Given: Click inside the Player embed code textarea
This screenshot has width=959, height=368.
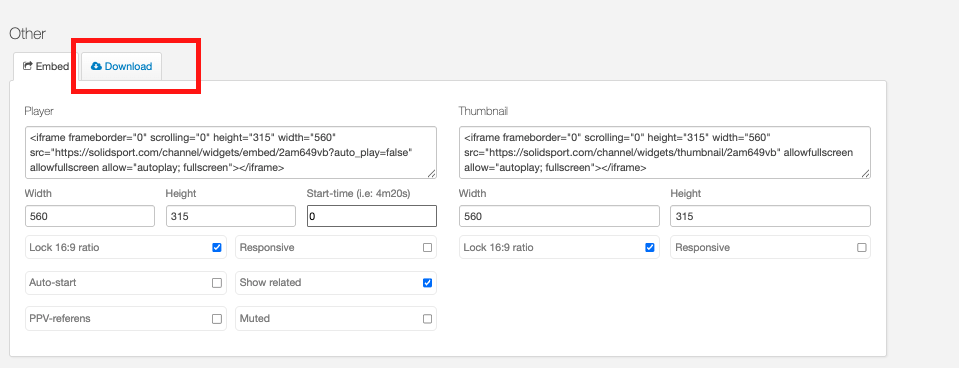Looking at the screenshot, I should [x=231, y=153].
